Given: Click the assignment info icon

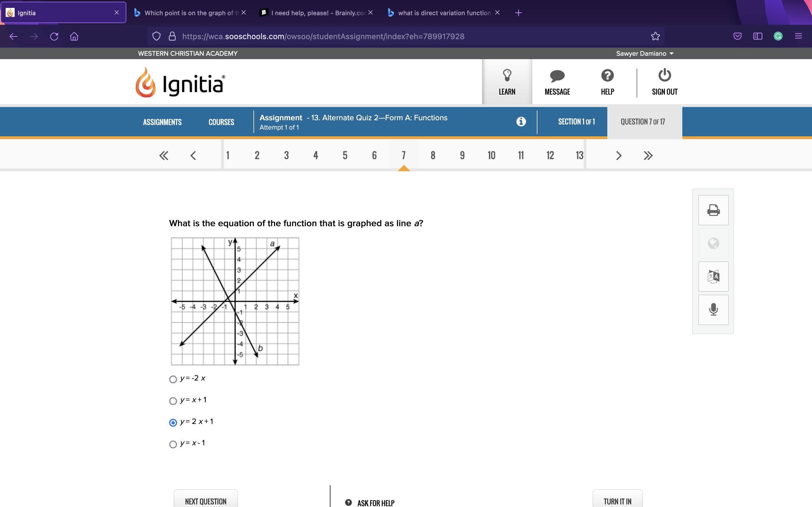Looking at the screenshot, I should [521, 121].
